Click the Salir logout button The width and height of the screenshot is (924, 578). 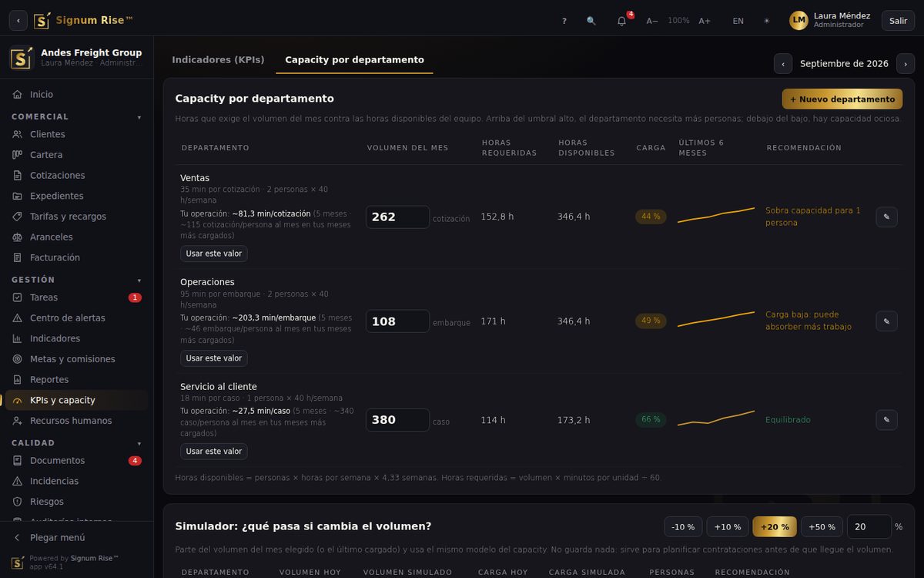pos(898,21)
